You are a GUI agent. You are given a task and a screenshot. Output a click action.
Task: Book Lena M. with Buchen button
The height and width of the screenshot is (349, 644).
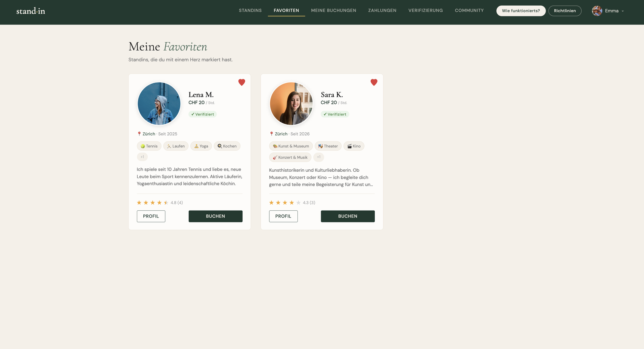(215, 216)
